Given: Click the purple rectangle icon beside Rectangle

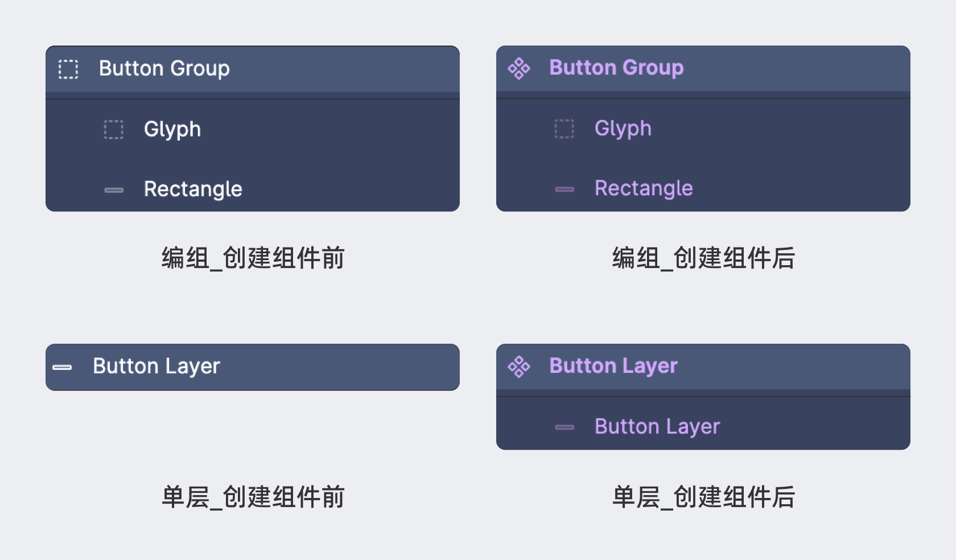Looking at the screenshot, I should tap(564, 190).
